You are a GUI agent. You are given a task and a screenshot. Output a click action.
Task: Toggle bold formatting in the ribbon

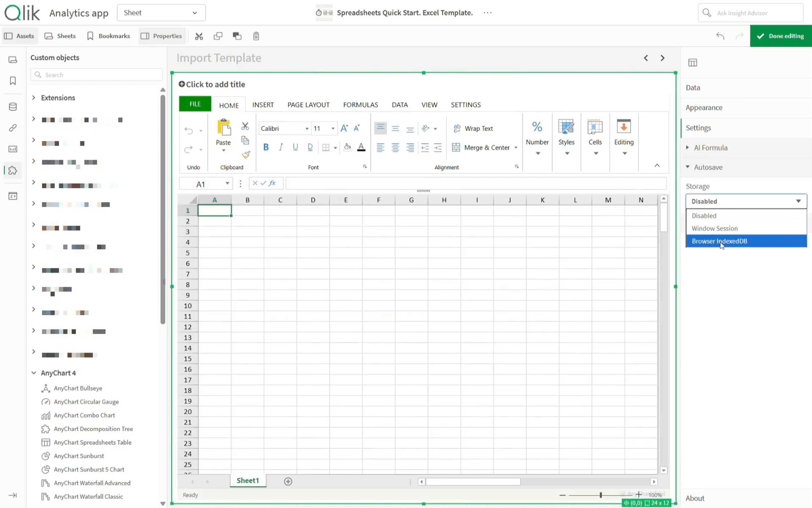(x=266, y=147)
